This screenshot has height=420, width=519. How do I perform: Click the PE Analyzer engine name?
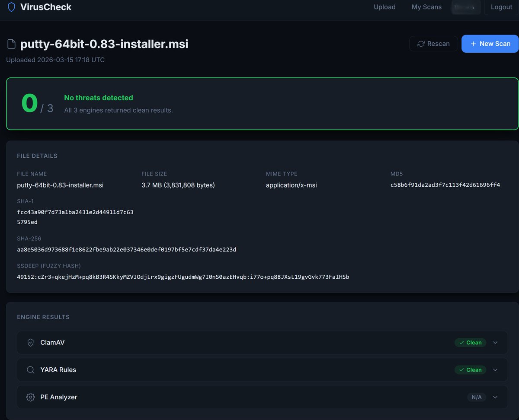(59, 397)
